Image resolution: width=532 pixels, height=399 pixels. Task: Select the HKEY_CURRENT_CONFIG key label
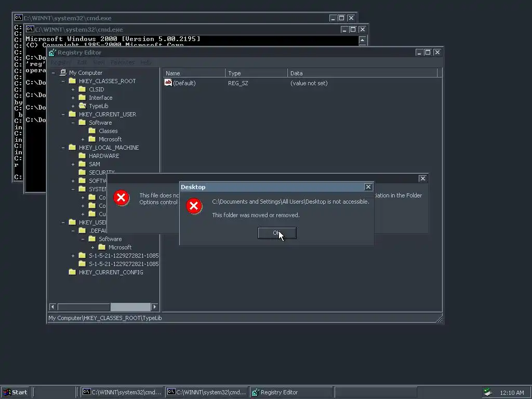pyautogui.click(x=111, y=272)
